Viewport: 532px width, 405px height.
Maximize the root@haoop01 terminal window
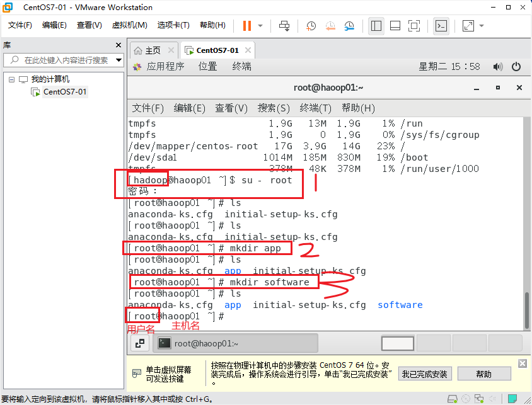click(498, 88)
